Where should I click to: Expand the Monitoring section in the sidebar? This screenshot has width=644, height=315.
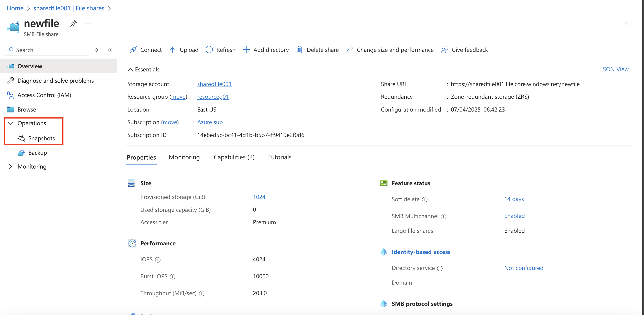[x=10, y=167]
